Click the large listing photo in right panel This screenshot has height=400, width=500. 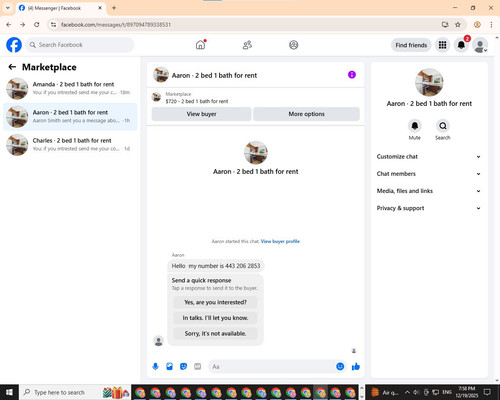(429, 82)
